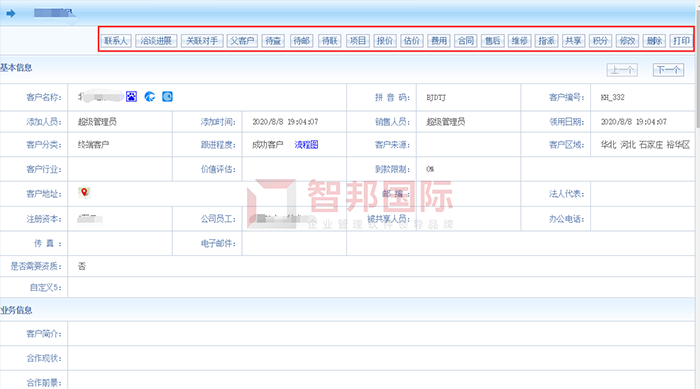
Task: Click the 合作现状 row label
Action: 44,358
